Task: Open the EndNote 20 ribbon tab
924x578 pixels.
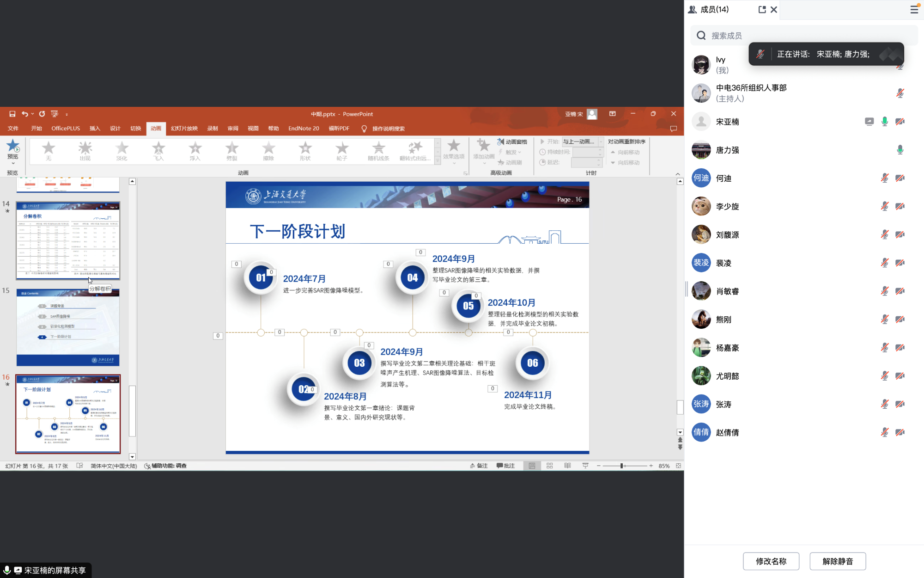Action: click(x=303, y=129)
